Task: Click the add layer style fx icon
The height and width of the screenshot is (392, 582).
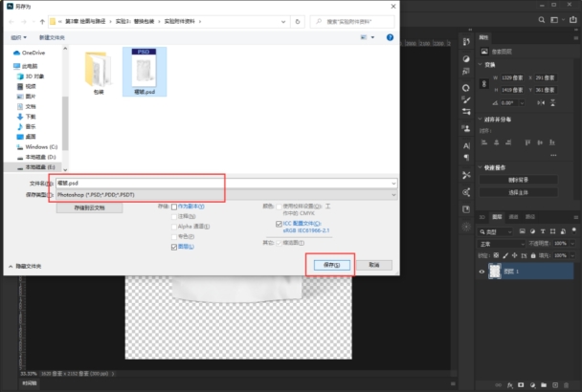Action: click(510, 385)
